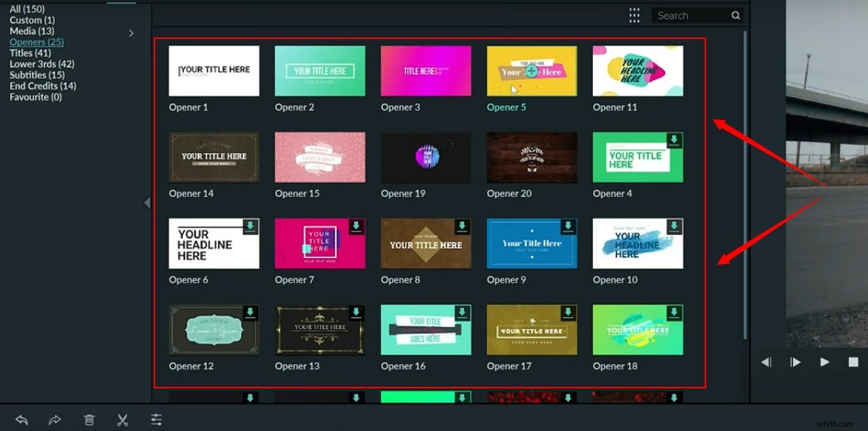Click the grid view icon near the search bar
The height and width of the screenshot is (431, 868).
[634, 15]
